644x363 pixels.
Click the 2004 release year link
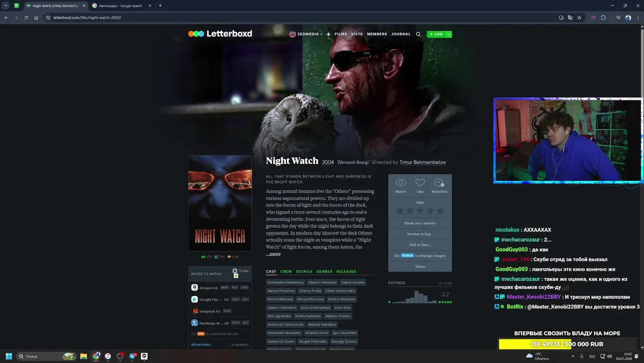(x=328, y=162)
